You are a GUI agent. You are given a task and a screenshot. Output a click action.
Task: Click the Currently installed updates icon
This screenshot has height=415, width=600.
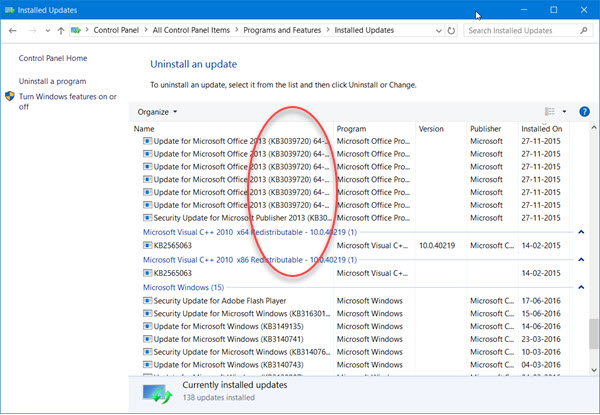click(158, 394)
